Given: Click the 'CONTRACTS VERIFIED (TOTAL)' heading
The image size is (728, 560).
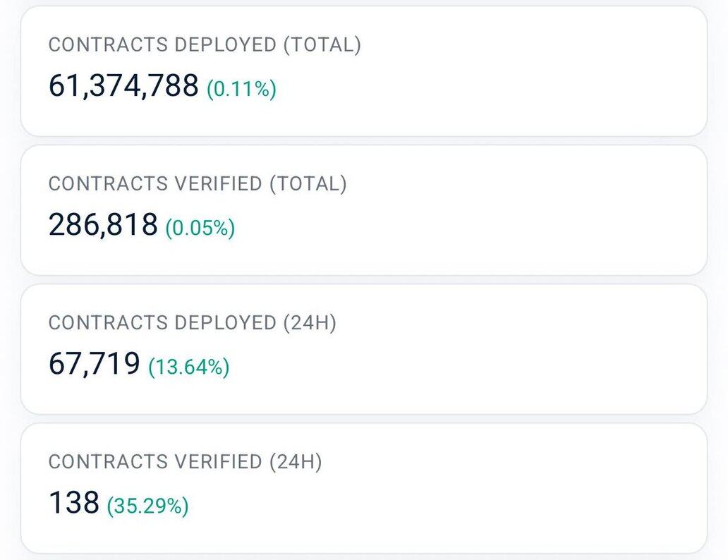Looking at the screenshot, I should 198,184.
